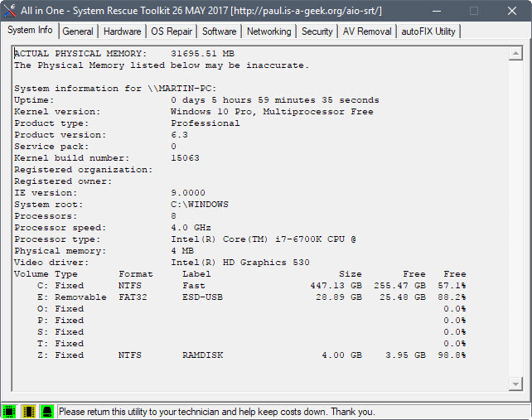Switch to the OS Repair tab
532x420 pixels.
pyautogui.click(x=172, y=31)
